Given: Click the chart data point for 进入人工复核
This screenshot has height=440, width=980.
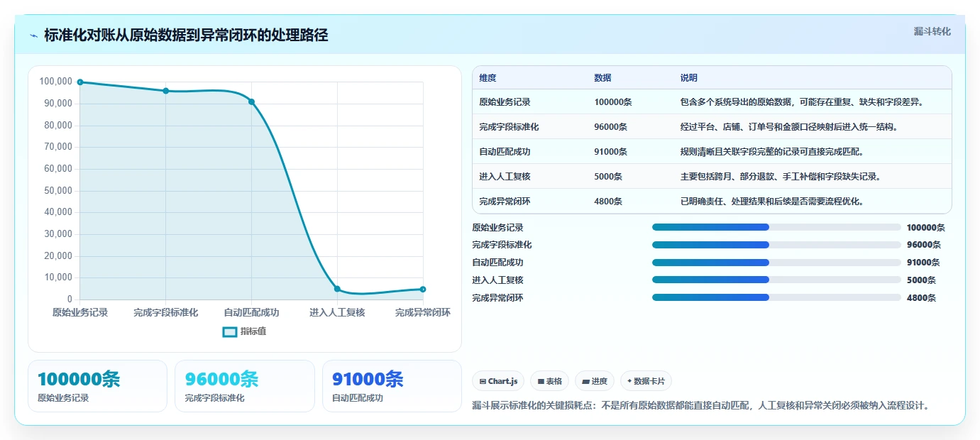Looking at the screenshot, I should [x=337, y=289].
